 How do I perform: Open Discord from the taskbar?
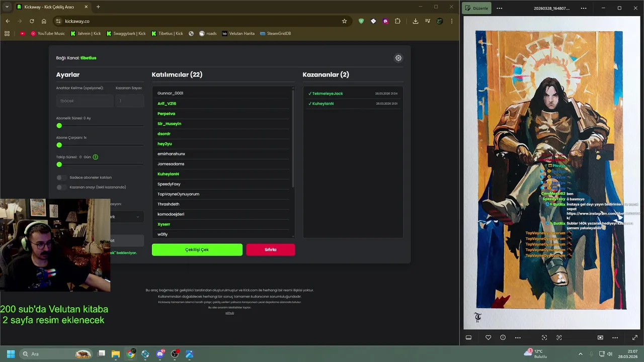coord(160,354)
